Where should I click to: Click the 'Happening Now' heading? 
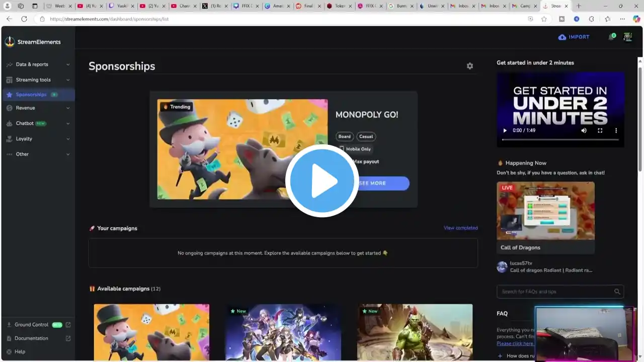coord(526,163)
